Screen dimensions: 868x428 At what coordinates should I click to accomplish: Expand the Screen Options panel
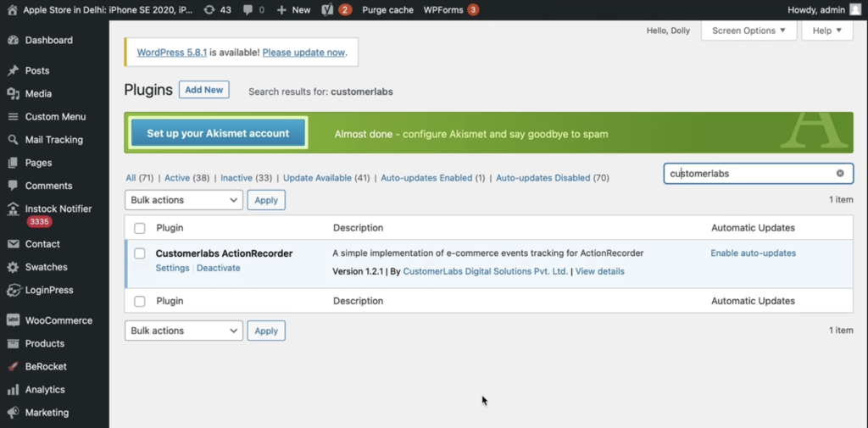point(748,31)
